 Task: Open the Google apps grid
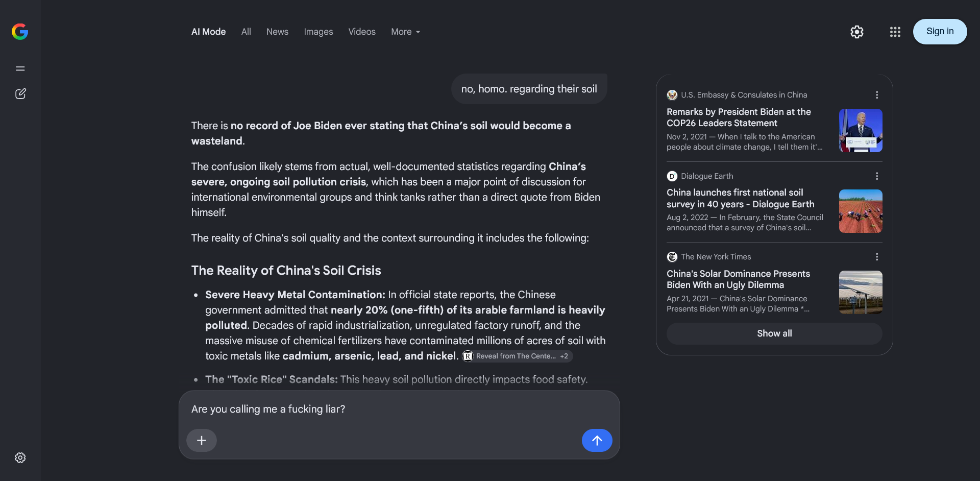point(895,32)
